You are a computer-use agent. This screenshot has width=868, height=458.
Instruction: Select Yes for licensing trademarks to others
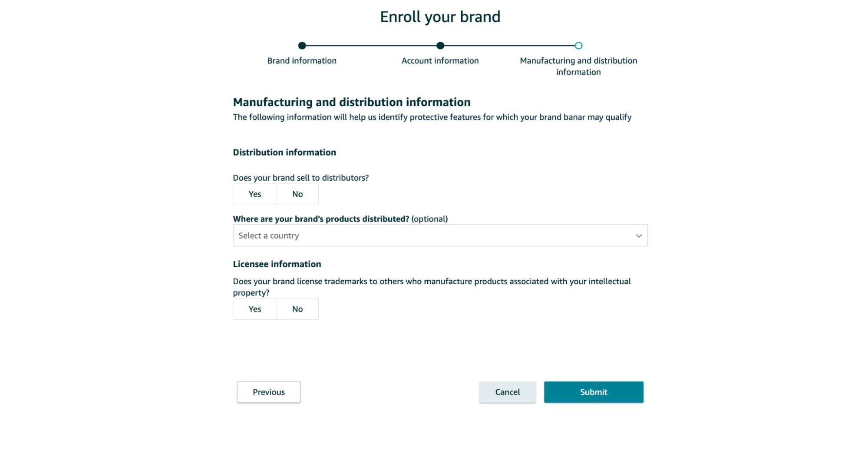[254, 309]
